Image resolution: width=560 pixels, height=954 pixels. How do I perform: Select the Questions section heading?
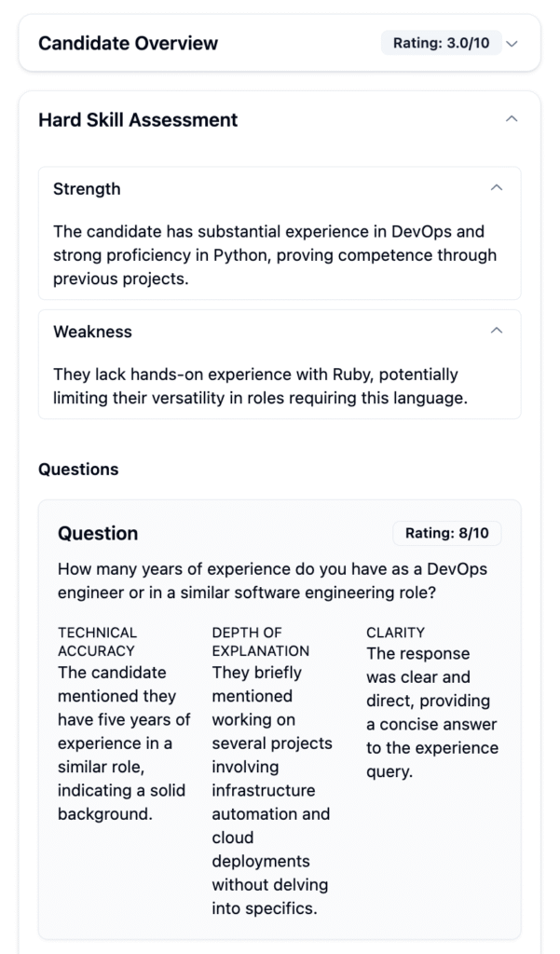click(x=78, y=470)
